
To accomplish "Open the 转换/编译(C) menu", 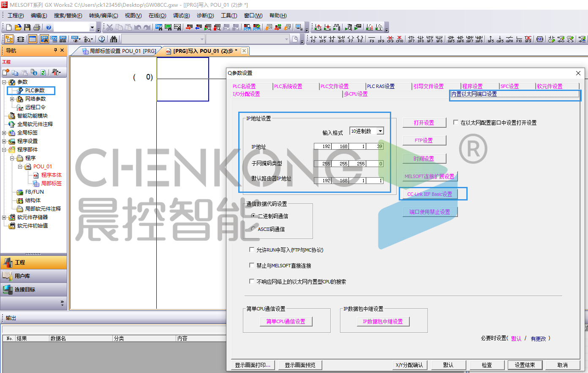I will click(x=103, y=16).
